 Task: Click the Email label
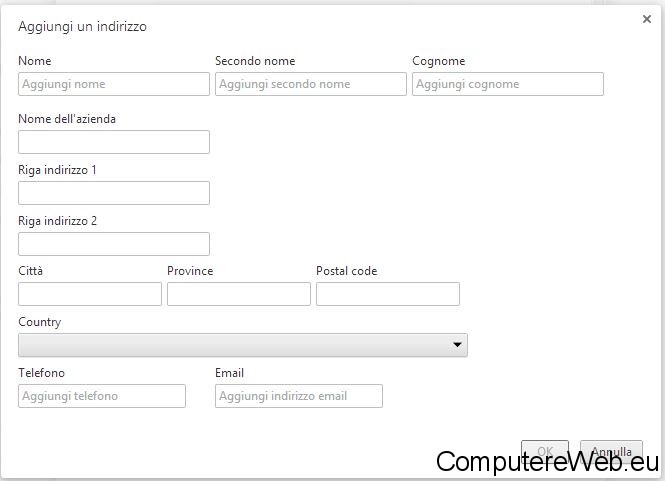click(229, 373)
